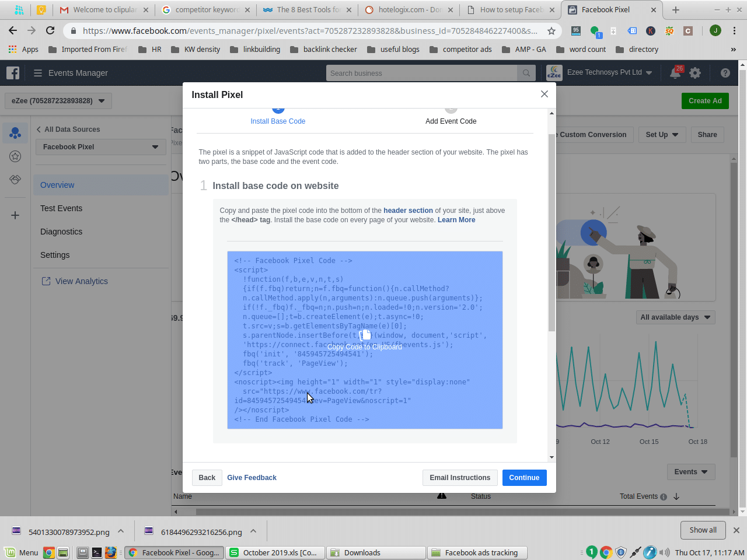The image size is (747, 560).
Task: Select the Overview menu item
Action: 101,185
